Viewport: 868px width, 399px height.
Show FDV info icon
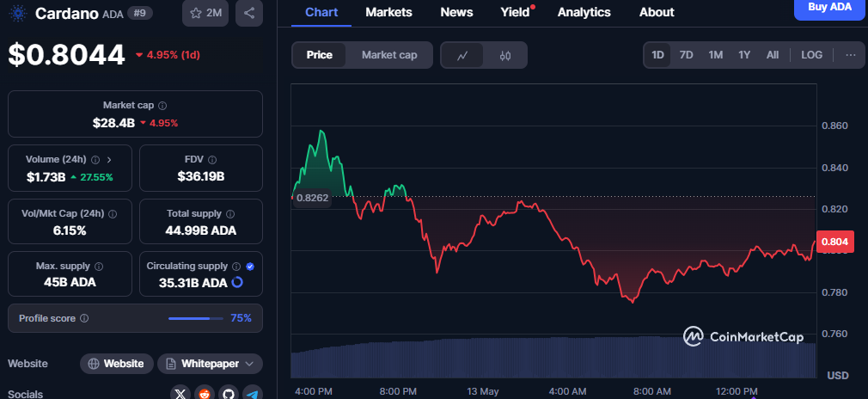tap(212, 160)
